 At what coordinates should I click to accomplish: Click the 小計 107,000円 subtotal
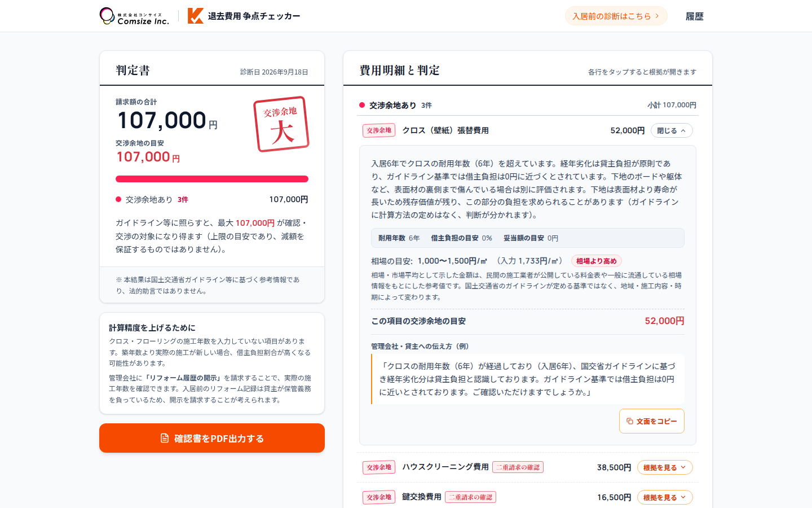coord(672,105)
